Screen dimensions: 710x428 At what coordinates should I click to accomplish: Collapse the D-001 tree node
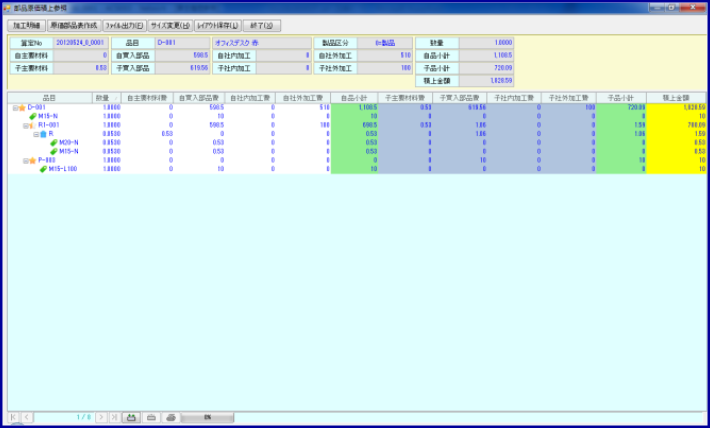(15, 108)
